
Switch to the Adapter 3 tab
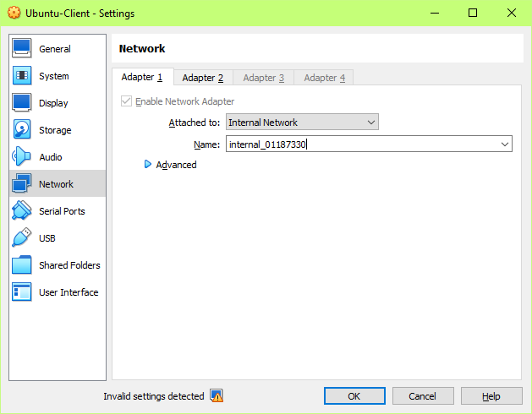(264, 78)
